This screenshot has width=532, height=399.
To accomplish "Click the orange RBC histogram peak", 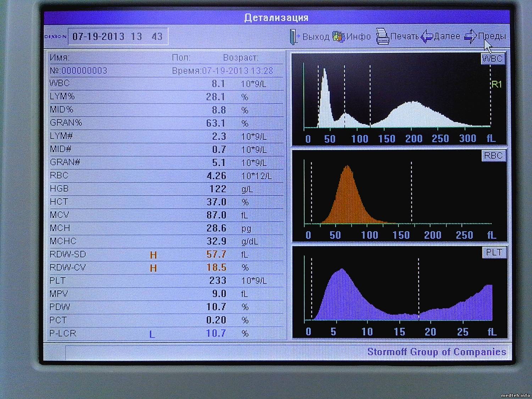I will 348,195.
